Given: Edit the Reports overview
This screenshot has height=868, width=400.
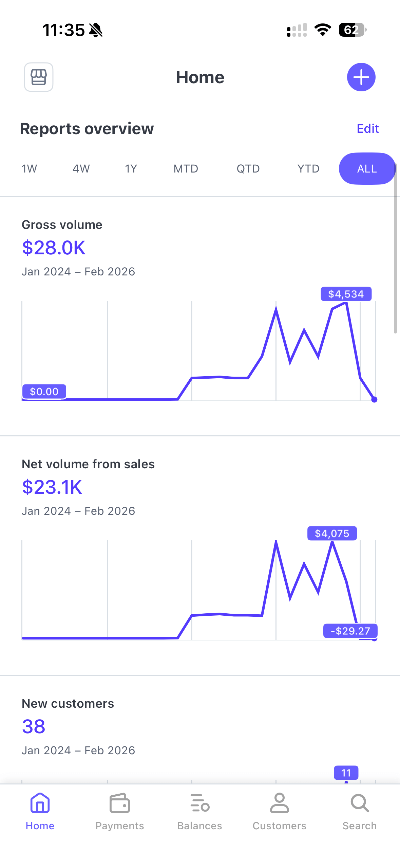Looking at the screenshot, I should click(x=367, y=129).
